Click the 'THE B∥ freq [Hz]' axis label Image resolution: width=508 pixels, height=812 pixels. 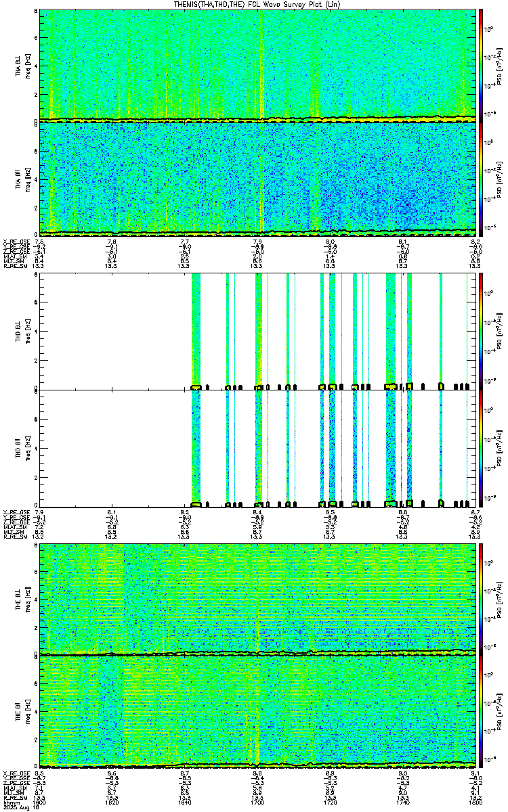23,711
